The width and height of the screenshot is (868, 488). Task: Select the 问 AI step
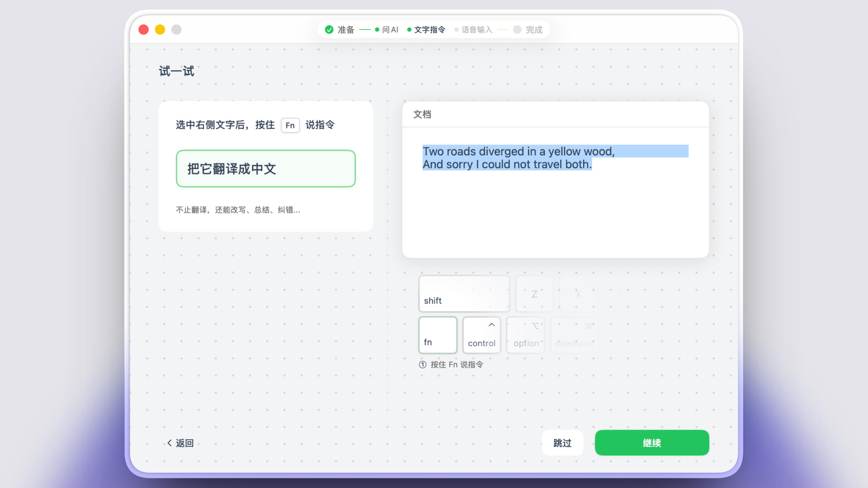390,30
